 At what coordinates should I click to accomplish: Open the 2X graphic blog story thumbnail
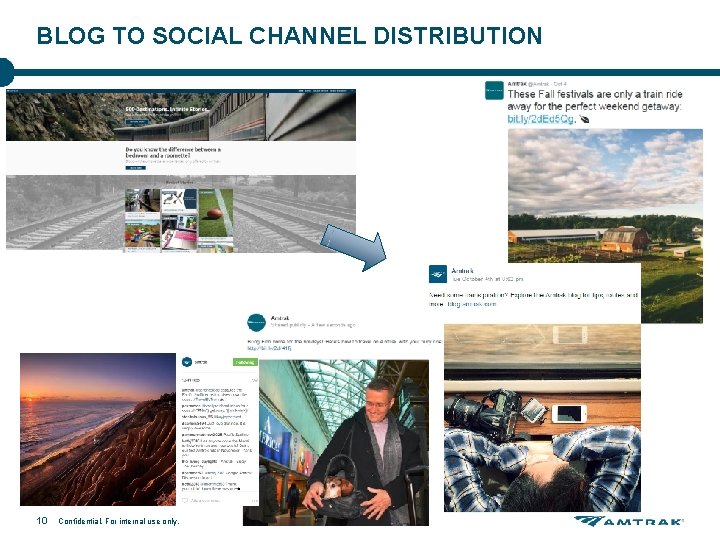pos(179,199)
